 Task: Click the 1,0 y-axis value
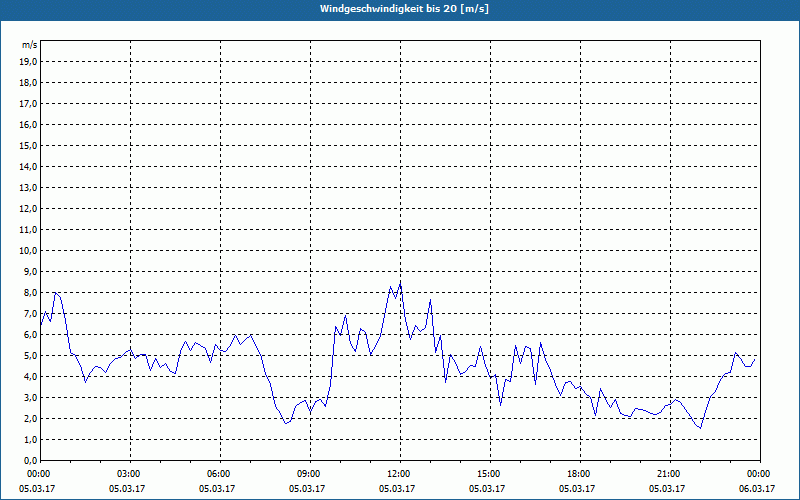[x=30, y=439]
